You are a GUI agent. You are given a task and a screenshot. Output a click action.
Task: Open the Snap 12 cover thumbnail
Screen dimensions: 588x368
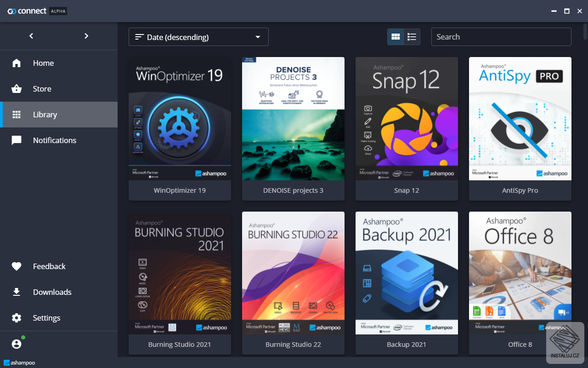tap(407, 119)
